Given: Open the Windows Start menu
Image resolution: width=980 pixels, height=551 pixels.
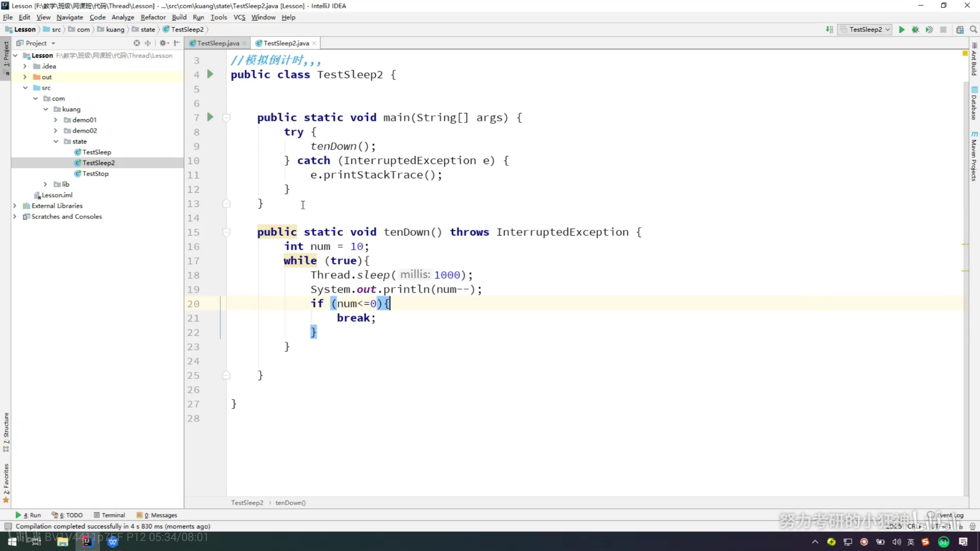Looking at the screenshot, I should (x=12, y=541).
